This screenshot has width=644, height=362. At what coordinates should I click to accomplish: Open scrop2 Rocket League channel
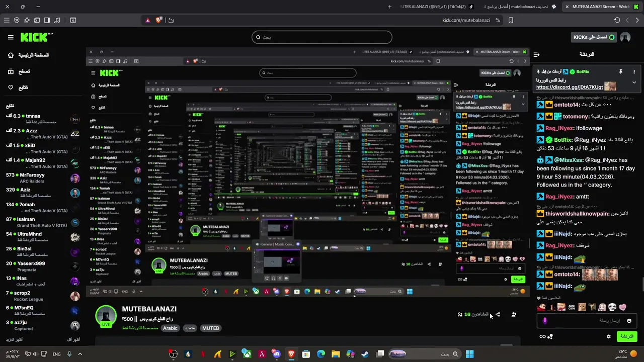pyautogui.click(x=43, y=296)
